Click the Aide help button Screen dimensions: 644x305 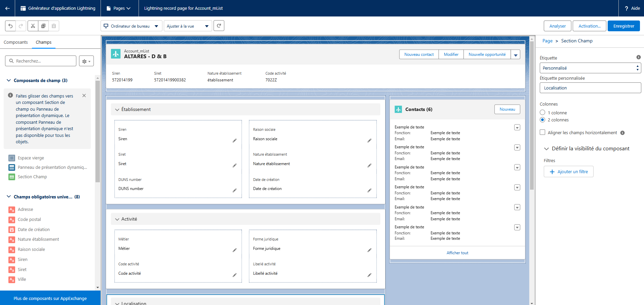coord(632,8)
